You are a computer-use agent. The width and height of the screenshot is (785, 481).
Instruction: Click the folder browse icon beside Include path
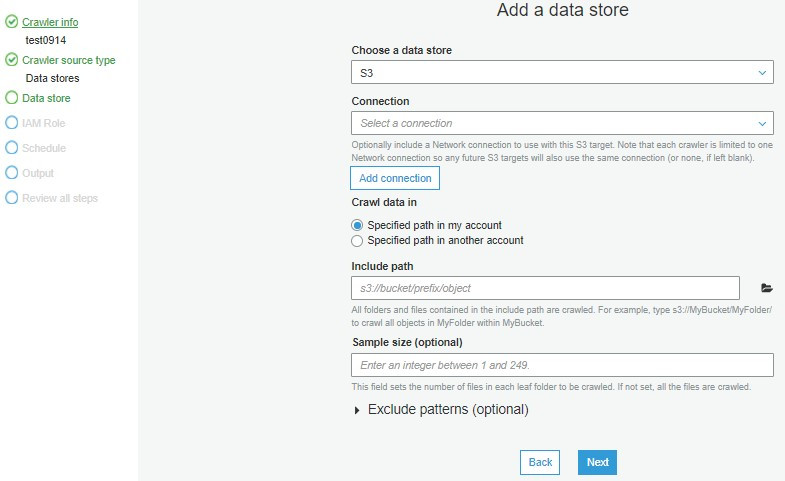(x=767, y=288)
